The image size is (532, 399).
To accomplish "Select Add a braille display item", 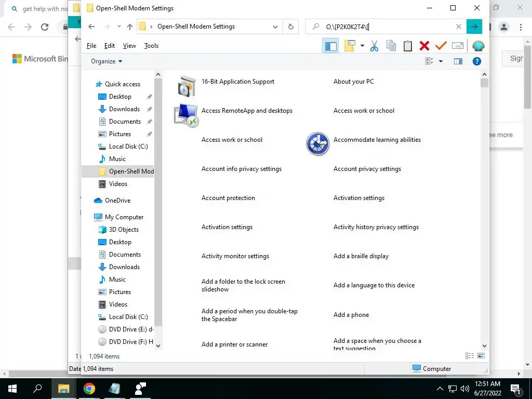I will (361, 256).
